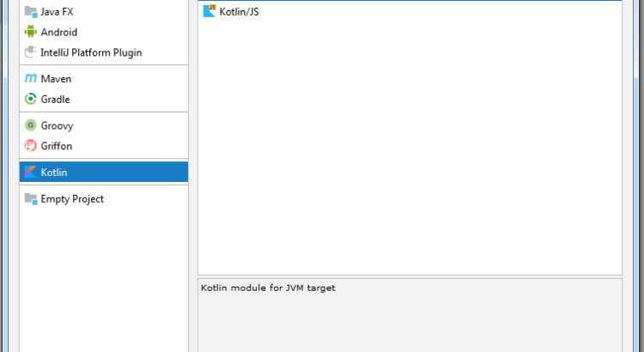Select IntelliJ Platform Plugin project type
Viewport: 644px width, 352px height.
coord(91,52)
